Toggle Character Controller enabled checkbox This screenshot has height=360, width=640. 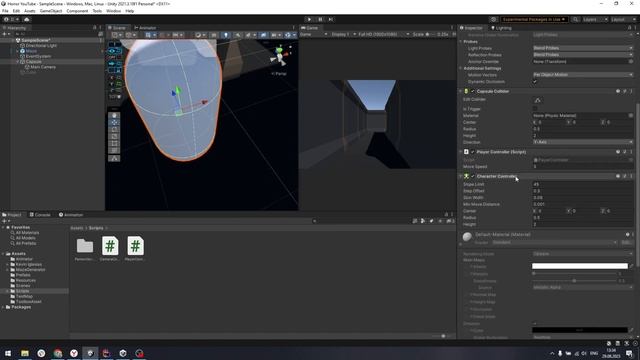(473, 176)
